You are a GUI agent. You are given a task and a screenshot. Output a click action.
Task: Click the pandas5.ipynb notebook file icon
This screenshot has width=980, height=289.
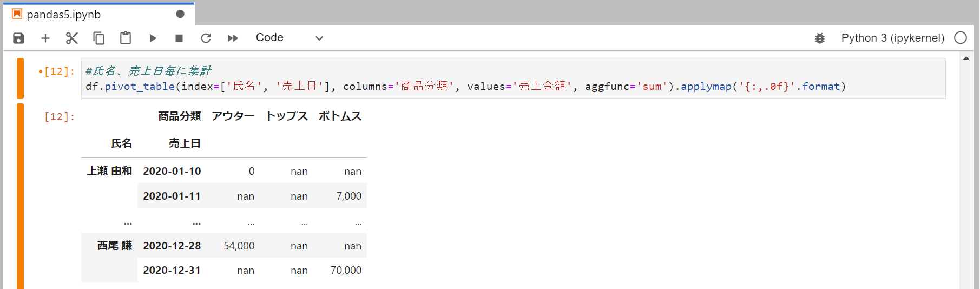(17, 14)
